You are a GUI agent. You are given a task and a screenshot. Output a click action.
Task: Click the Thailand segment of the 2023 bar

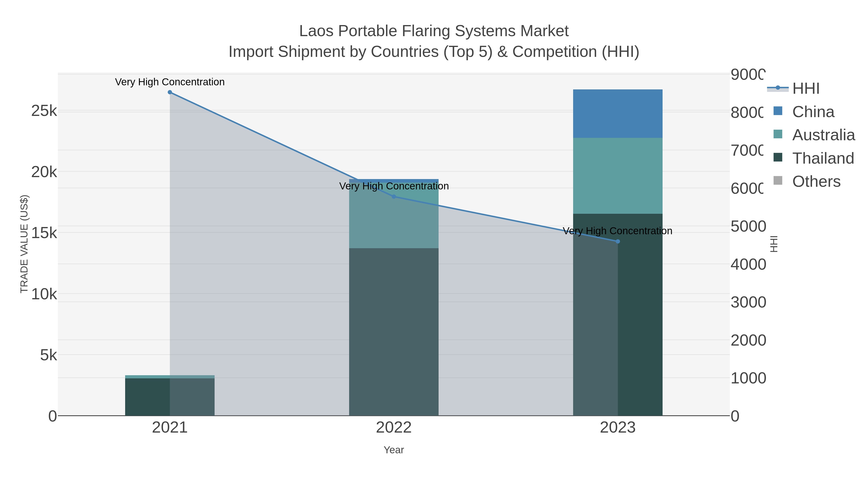click(x=618, y=314)
